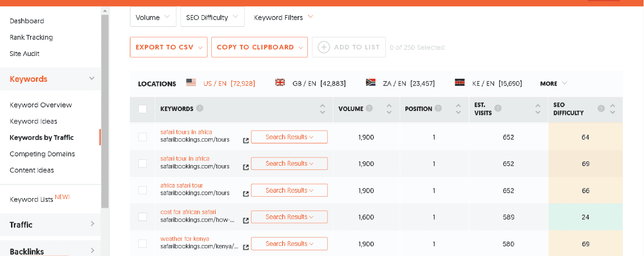This screenshot has height=256, width=644.
Task: Open the SEO Difficulty filter dropdown
Action: (212, 17)
